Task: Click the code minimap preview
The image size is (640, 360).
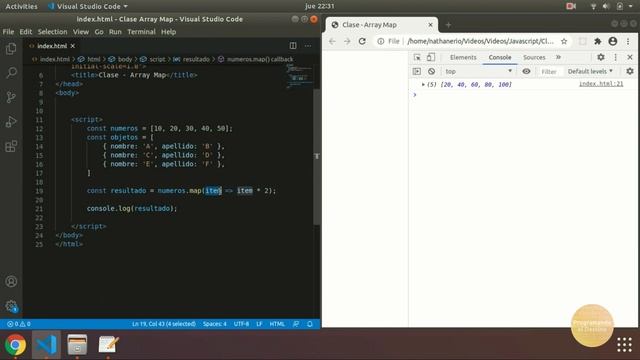Action: (300, 77)
